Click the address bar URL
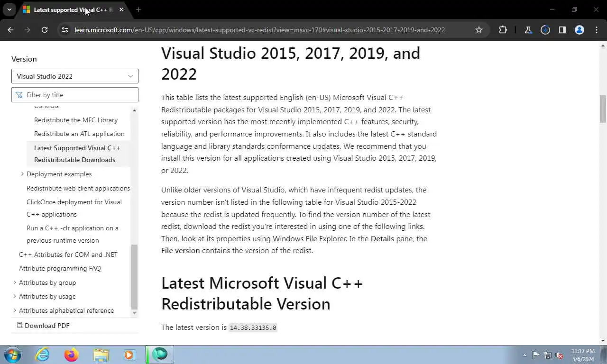The width and height of the screenshot is (607, 364). point(259,30)
